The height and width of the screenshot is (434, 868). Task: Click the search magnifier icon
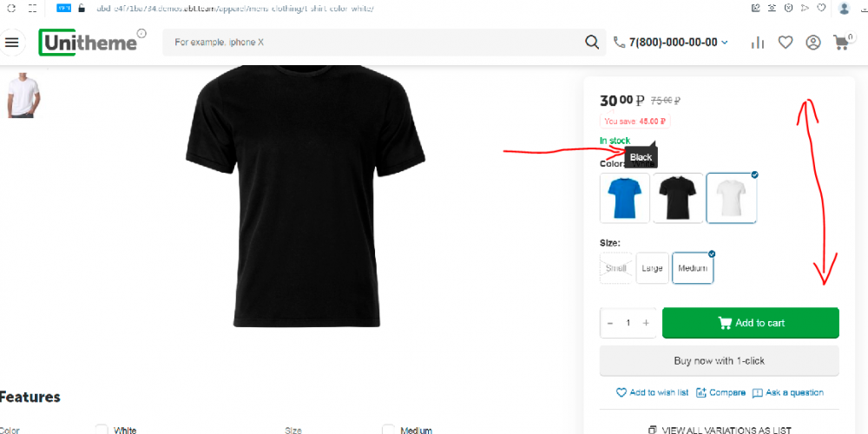592,42
